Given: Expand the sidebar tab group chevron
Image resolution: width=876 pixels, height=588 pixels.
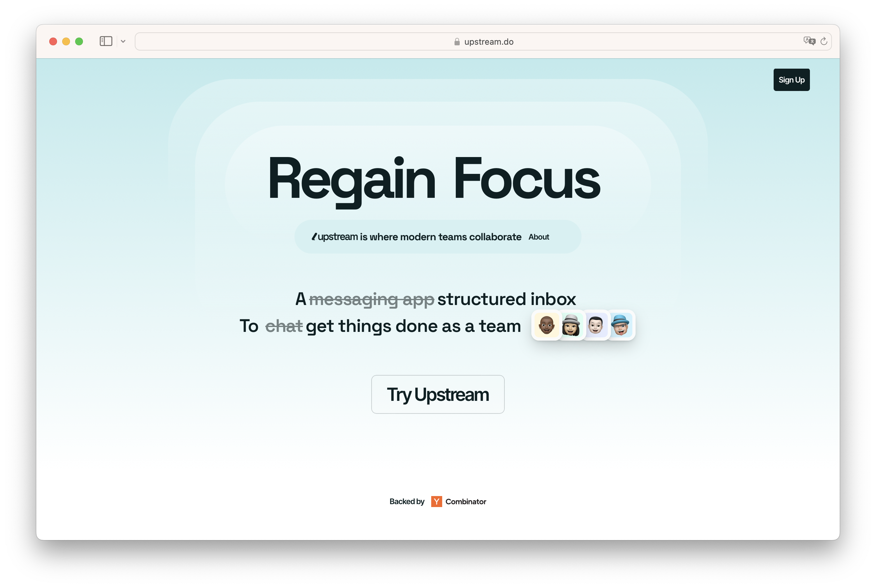Looking at the screenshot, I should pyautogui.click(x=123, y=42).
